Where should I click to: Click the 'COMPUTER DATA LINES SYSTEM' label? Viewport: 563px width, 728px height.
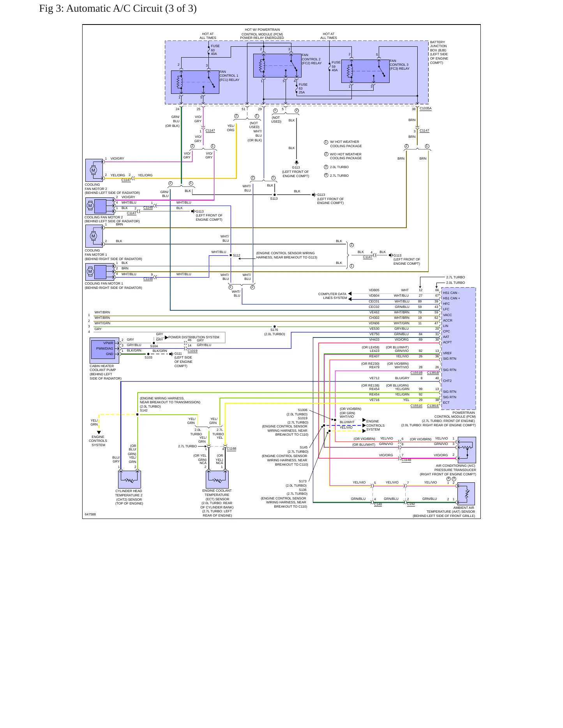pyautogui.click(x=332, y=296)
